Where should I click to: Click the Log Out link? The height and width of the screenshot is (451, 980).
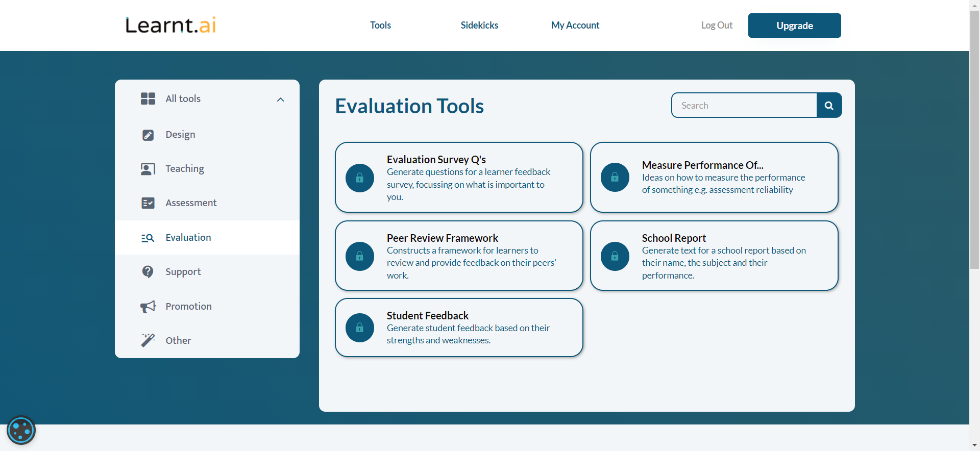click(717, 26)
